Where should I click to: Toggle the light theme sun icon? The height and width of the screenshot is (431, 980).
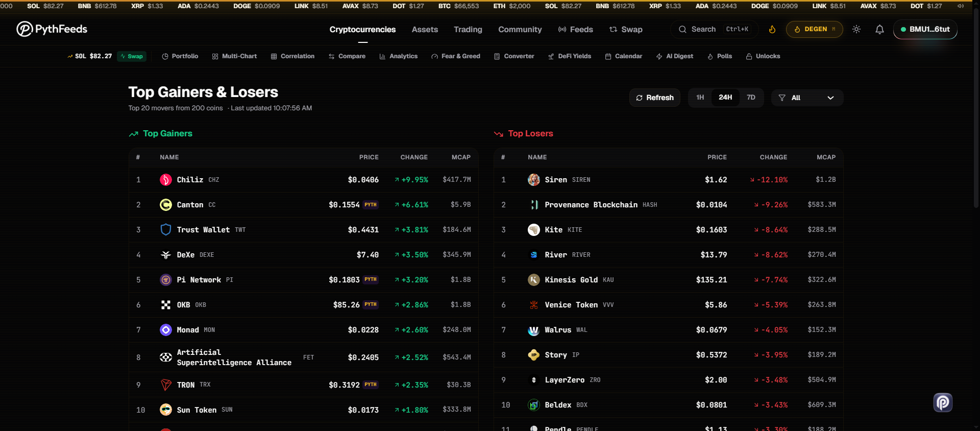(x=856, y=30)
